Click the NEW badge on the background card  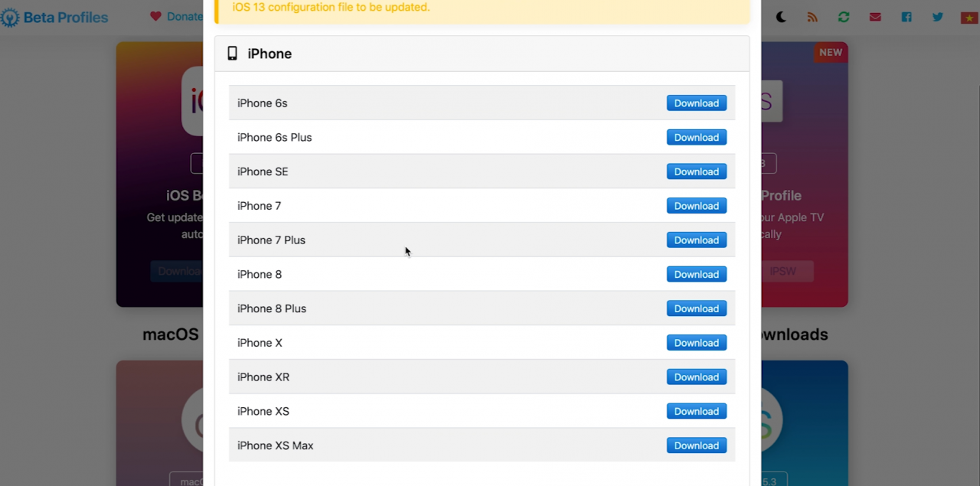click(x=831, y=53)
